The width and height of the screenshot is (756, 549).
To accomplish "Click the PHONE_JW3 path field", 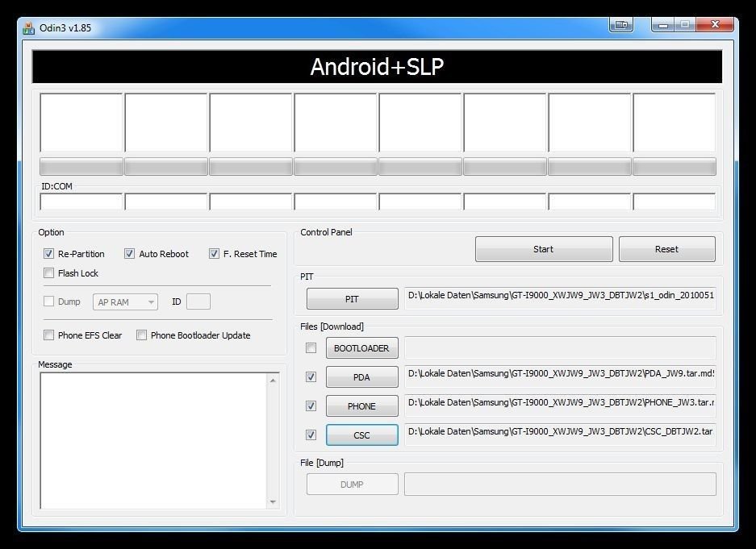I will tap(560, 406).
